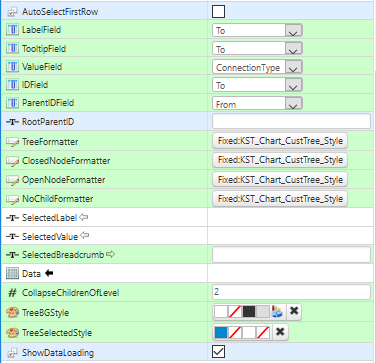Click the CollapseChildrenOfLevel value field
Screen dimensions: 376x363
pyautogui.click(x=291, y=292)
